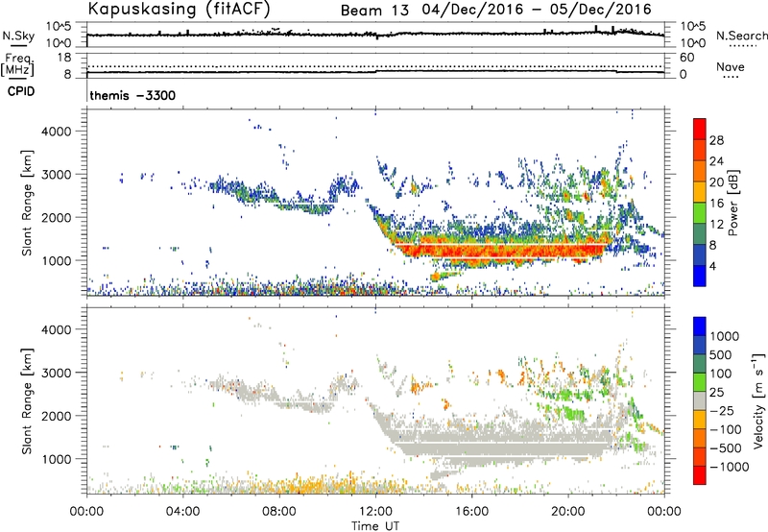Click the 'Kapuskasing (fitACF)' title text
Viewport: 768px width, 532px height.
tap(179, 9)
